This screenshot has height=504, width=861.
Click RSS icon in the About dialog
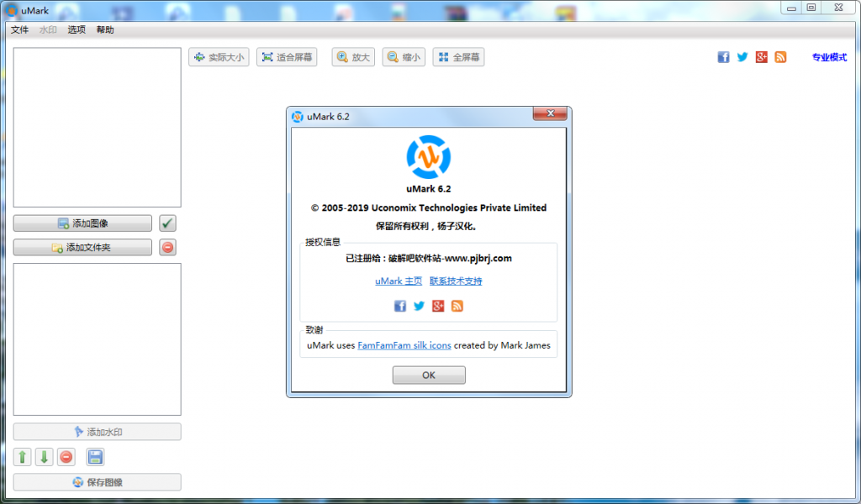coord(457,306)
